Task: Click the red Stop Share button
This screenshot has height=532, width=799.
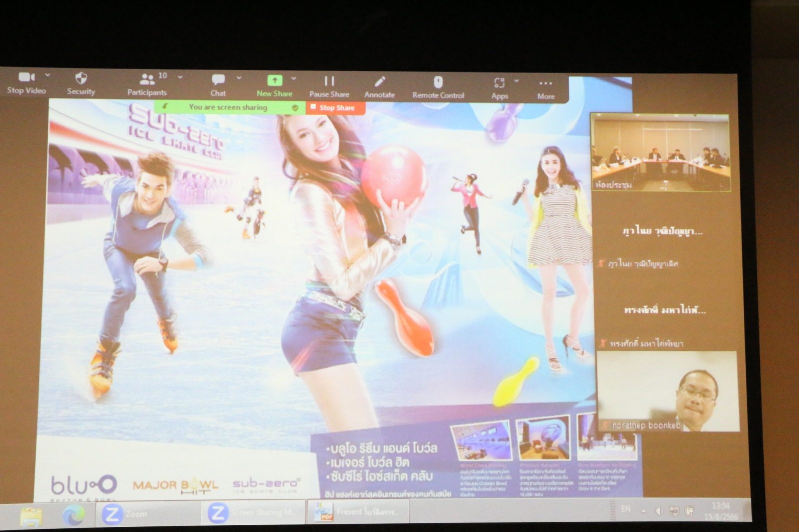Action: coord(335,107)
